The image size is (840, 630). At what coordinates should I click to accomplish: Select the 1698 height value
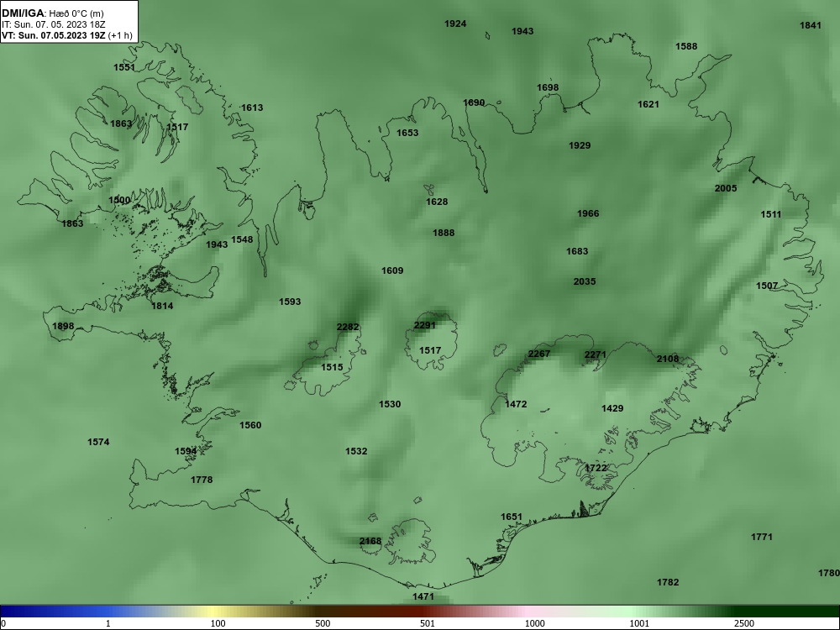coord(548,87)
